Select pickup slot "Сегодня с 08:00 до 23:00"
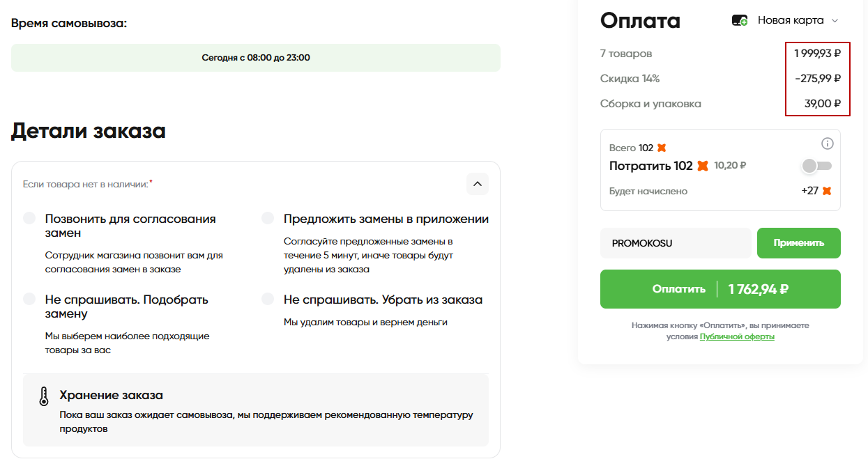Screen dimensions: 868x466 (256, 58)
